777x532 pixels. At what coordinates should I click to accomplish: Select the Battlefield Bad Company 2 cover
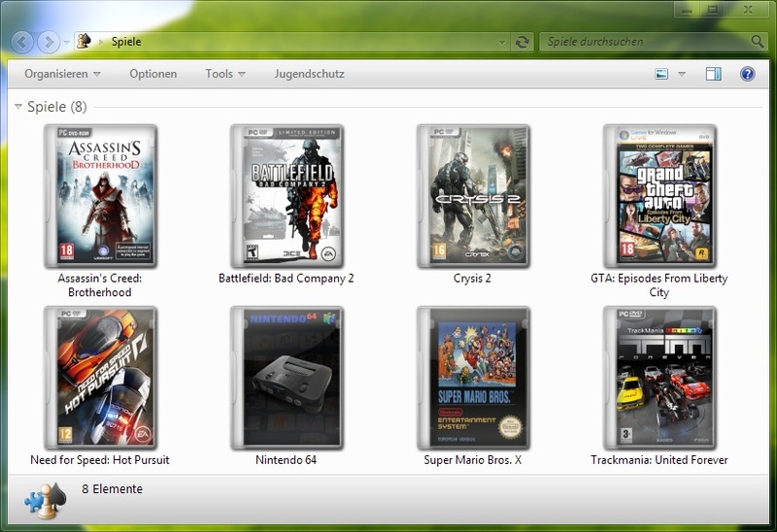[287, 196]
